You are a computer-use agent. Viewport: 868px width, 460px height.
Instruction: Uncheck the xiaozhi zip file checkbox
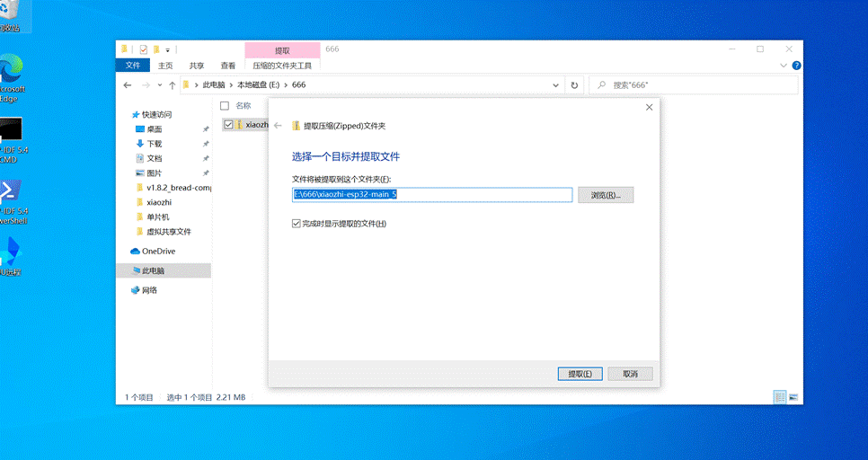(228, 125)
